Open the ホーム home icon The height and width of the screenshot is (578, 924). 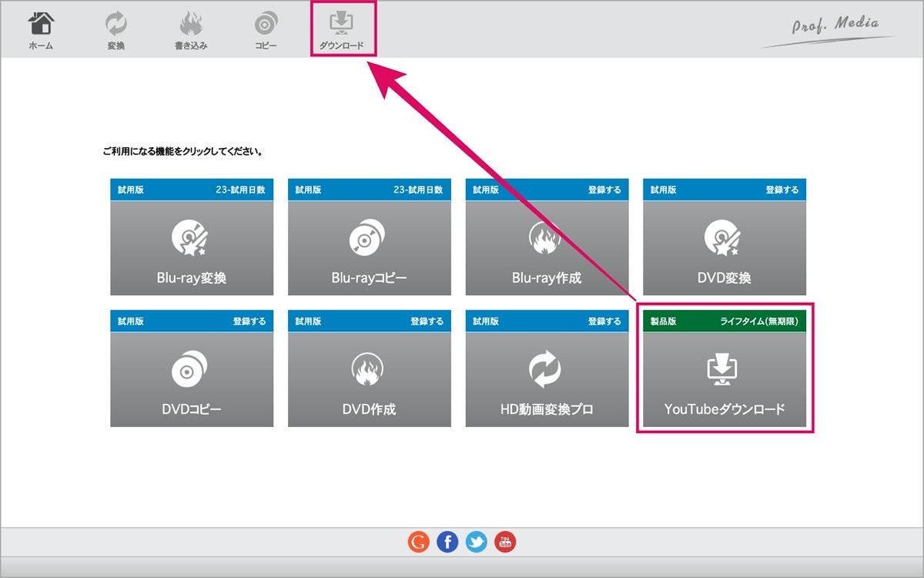point(41,30)
